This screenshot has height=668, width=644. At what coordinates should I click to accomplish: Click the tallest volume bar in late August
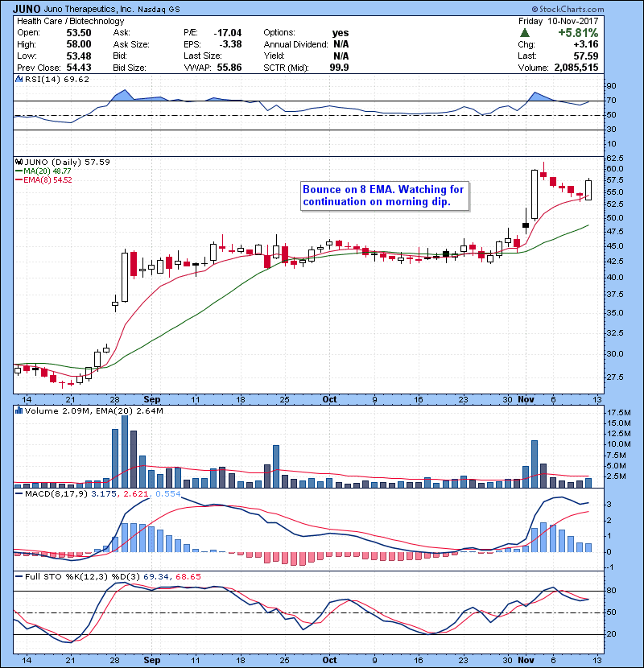tap(125, 452)
